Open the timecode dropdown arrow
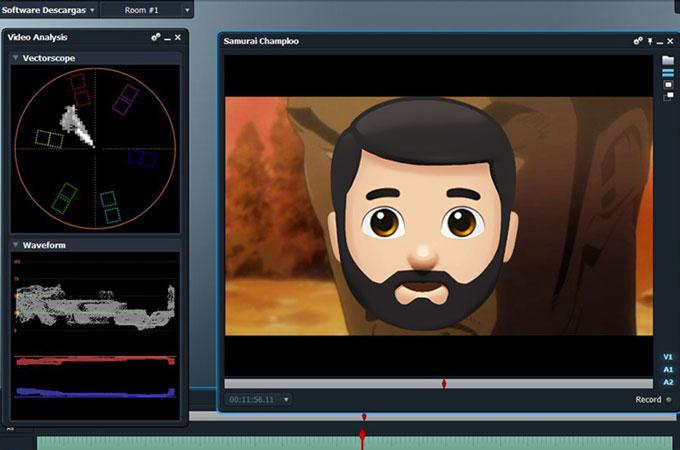 287,400
